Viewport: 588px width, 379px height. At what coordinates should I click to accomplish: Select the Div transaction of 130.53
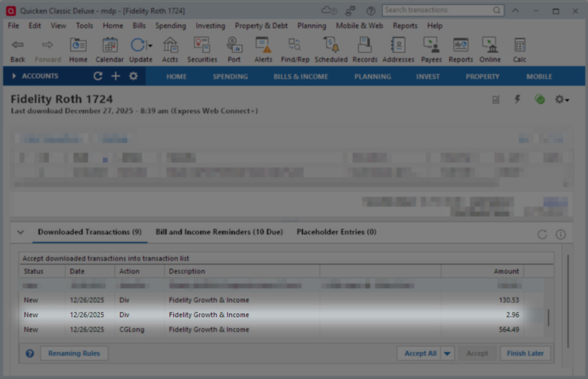[x=281, y=300]
